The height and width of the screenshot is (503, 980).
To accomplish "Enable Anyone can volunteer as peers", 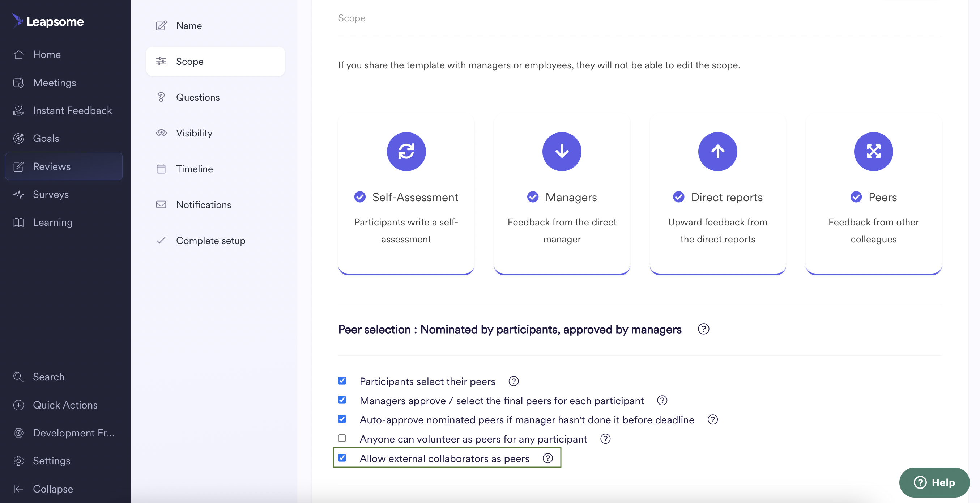I will point(342,438).
